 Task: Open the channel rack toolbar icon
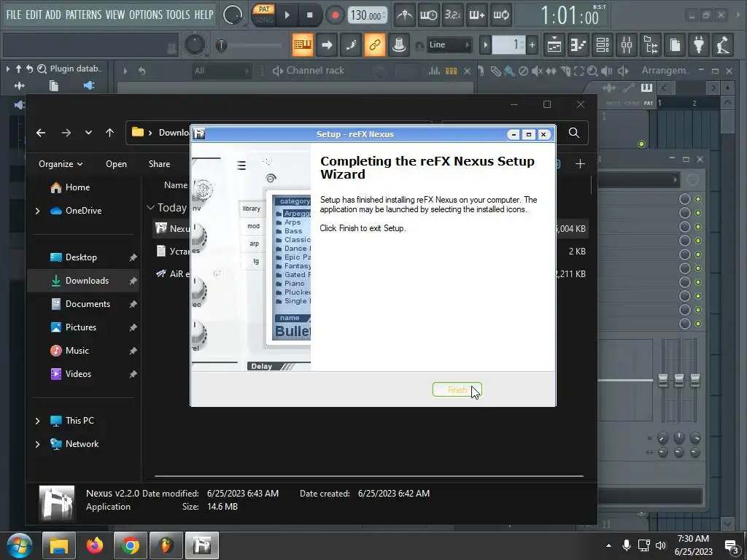[603, 44]
